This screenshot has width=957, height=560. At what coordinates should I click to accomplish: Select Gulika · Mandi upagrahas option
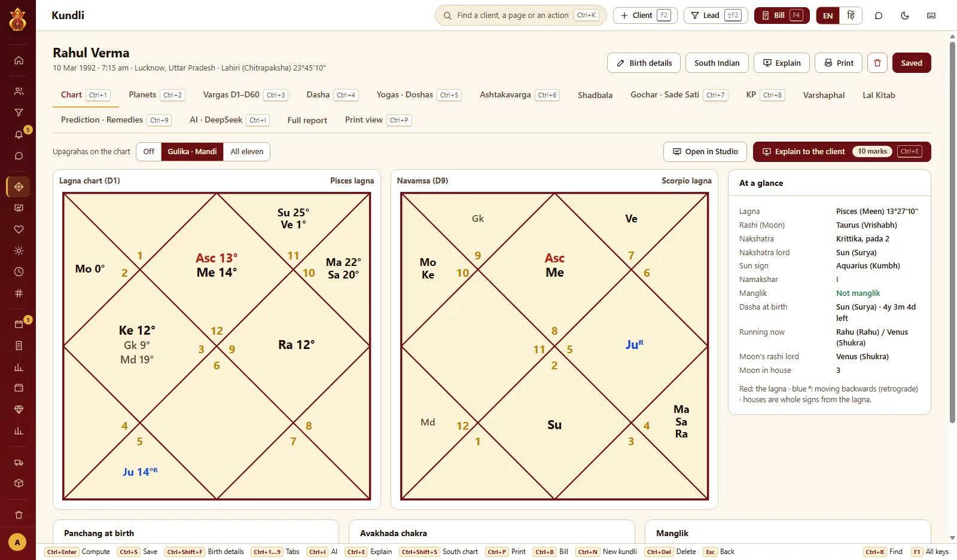pos(192,152)
